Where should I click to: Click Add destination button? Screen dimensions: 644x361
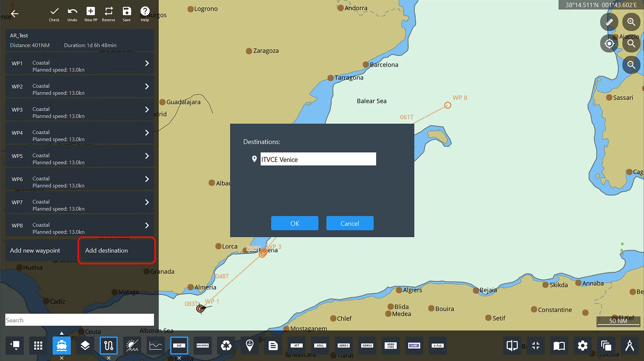[x=117, y=250]
